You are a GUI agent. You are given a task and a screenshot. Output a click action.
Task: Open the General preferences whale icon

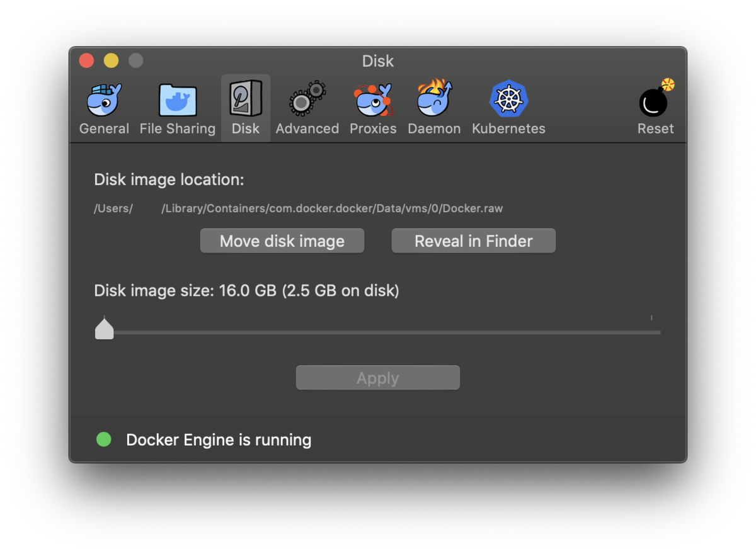(x=104, y=100)
